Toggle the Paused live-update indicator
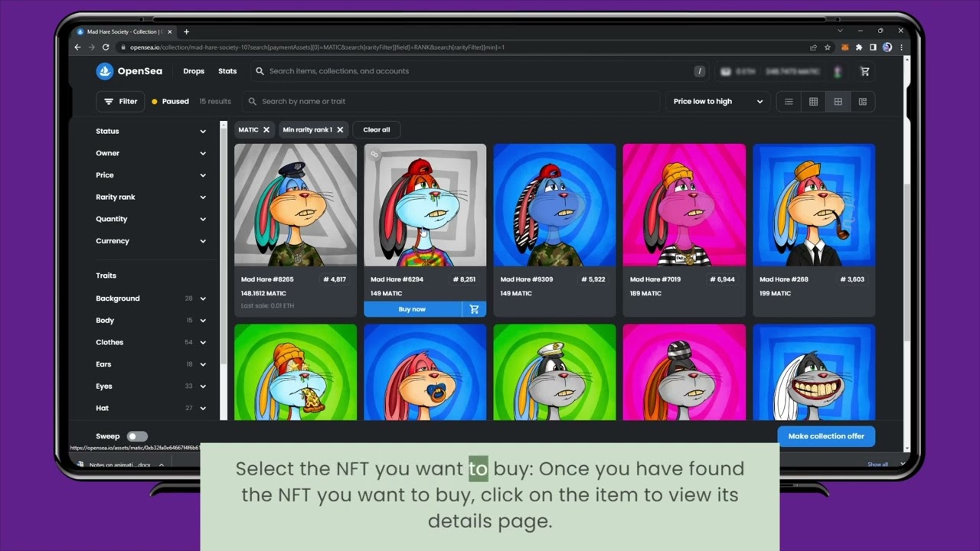The image size is (980, 551). click(170, 102)
